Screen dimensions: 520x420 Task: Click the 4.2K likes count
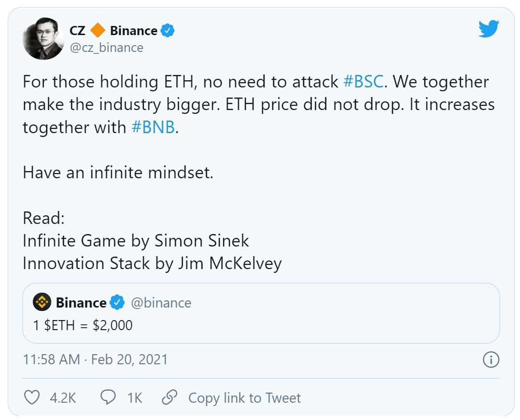click(x=63, y=398)
